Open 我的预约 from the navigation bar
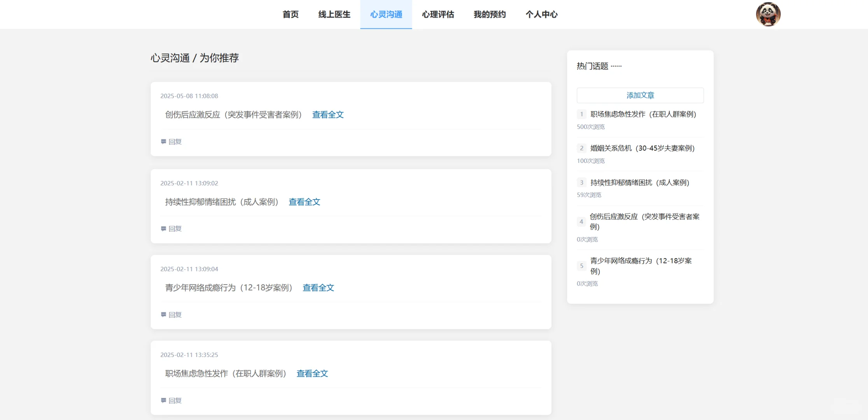 pos(490,14)
